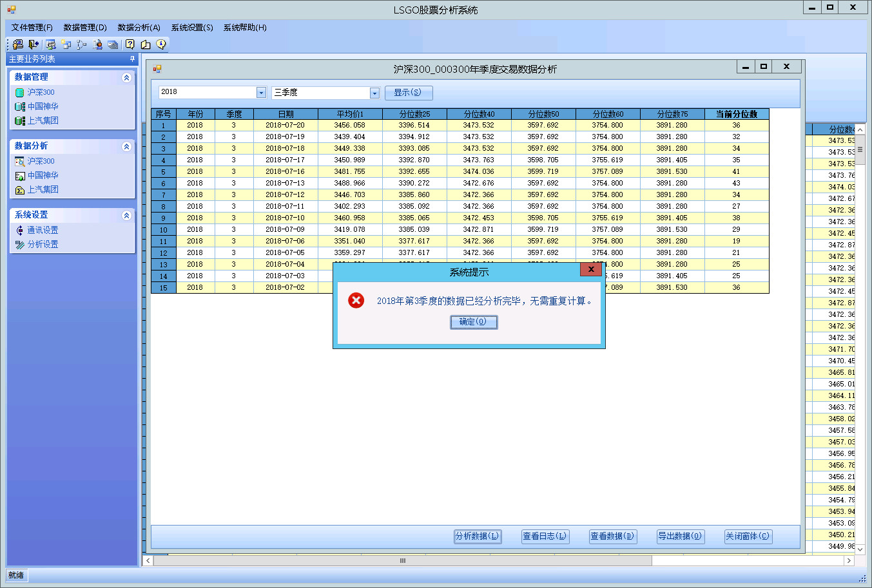Click the 日期 column header
This screenshot has height=588, width=872.
click(286, 114)
